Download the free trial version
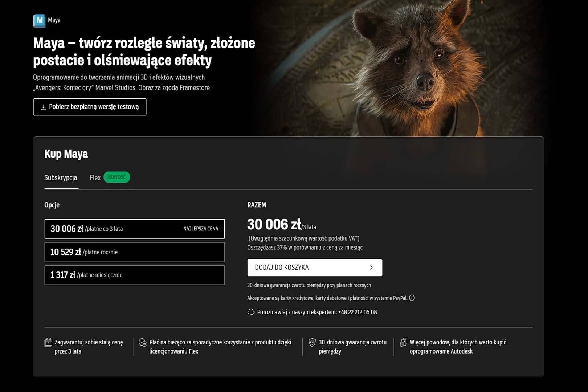Image resolution: width=588 pixels, height=392 pixels. (x=90, y=107)
